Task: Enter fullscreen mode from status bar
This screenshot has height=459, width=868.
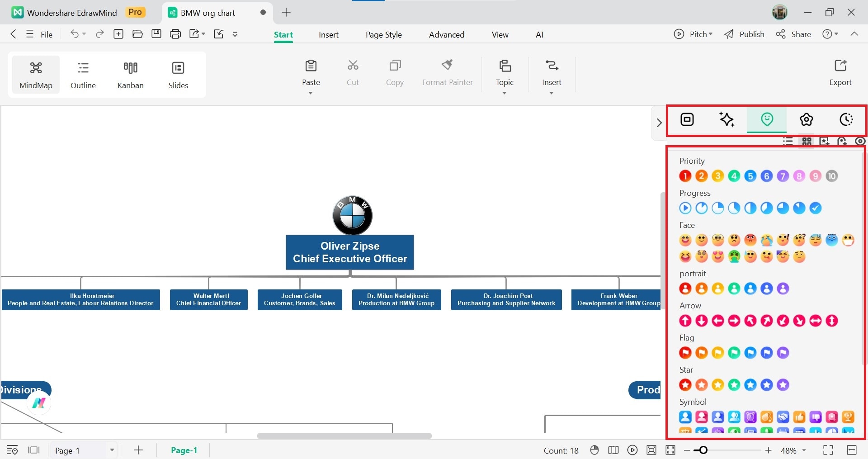Action: pyautogui.click(x=828, y=450)
